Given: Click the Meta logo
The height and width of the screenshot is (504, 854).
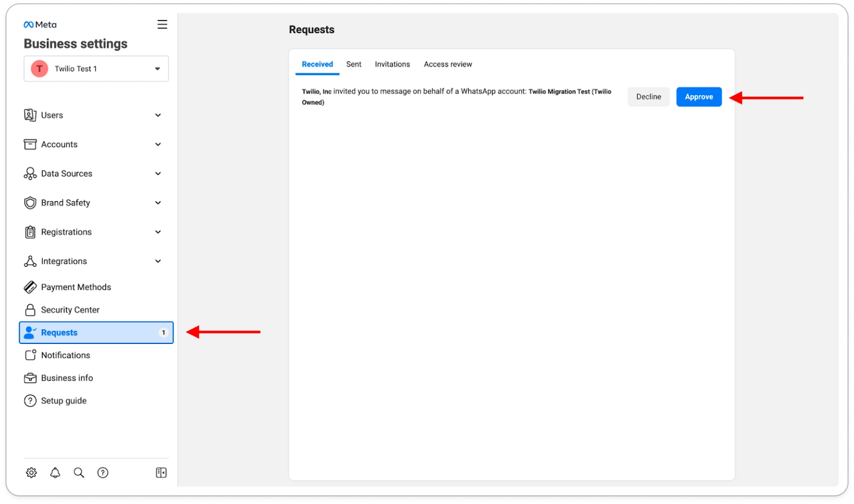Looking at the screenshot, I should click(x=40, y=25).
